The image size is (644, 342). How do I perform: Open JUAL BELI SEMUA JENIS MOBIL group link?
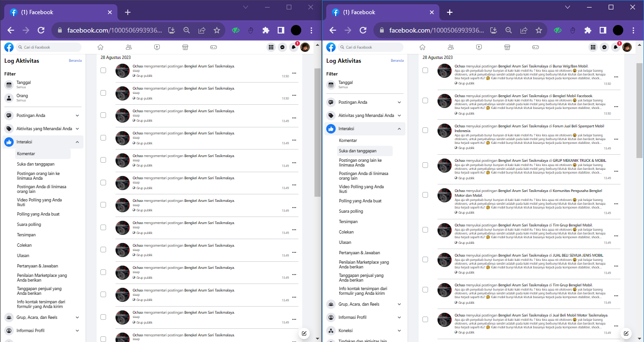tap(578, 255)
